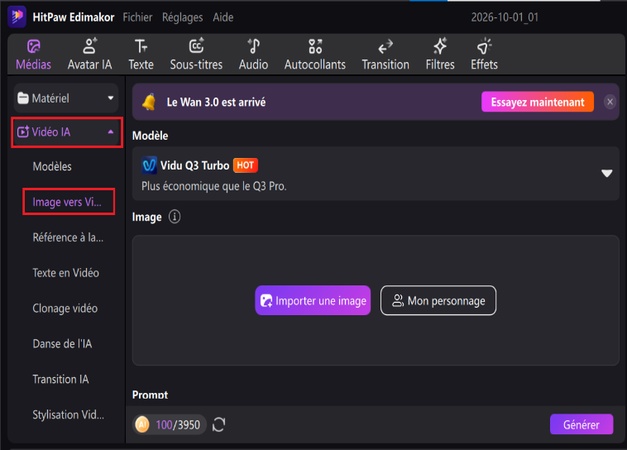The image size is (627, 450).
Task: Click the HOT badge next to Vidu Q3 Turbo
Action: (x=245, y=165)
